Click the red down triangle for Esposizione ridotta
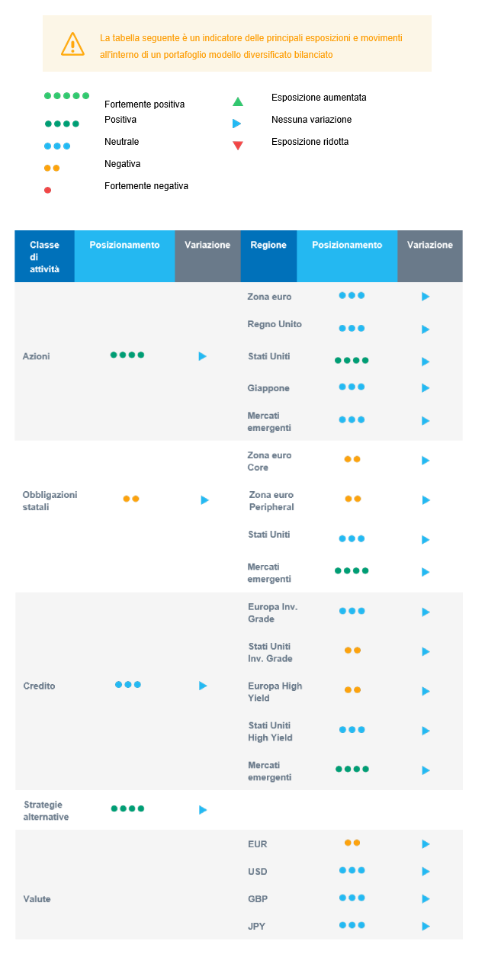 click(237, 146)
